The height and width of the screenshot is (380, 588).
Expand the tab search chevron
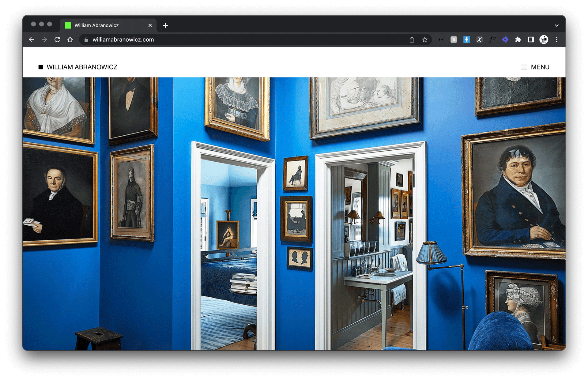pos(556,25)
